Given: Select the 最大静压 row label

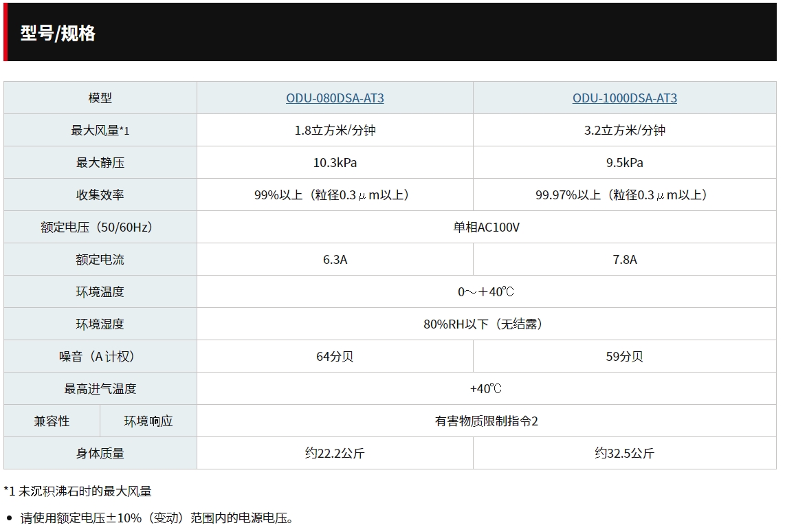Looking at the screenshot, I should (x=100, y=163).
